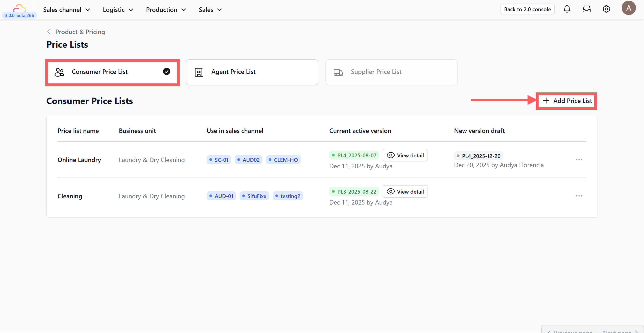The width and height of the screenshot is (644, 333).
Task: Expand the Production dropdown menu
Action: [x=166, y=10]
